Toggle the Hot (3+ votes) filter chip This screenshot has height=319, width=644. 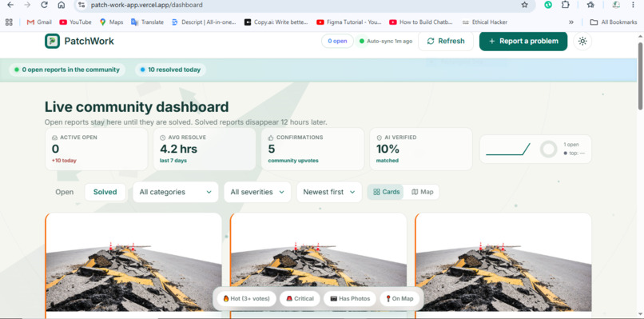(246, 299)
